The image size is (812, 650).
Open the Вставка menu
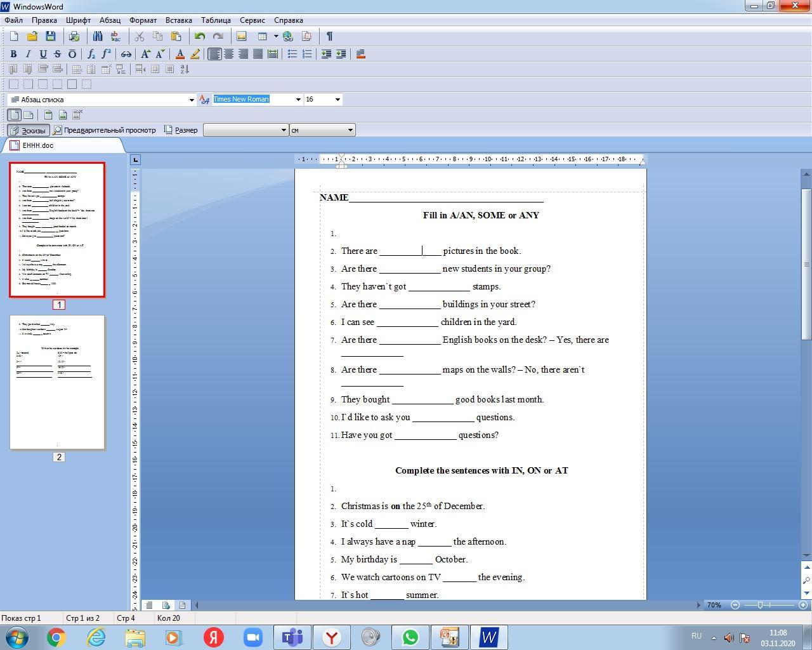tap(178, 20)
